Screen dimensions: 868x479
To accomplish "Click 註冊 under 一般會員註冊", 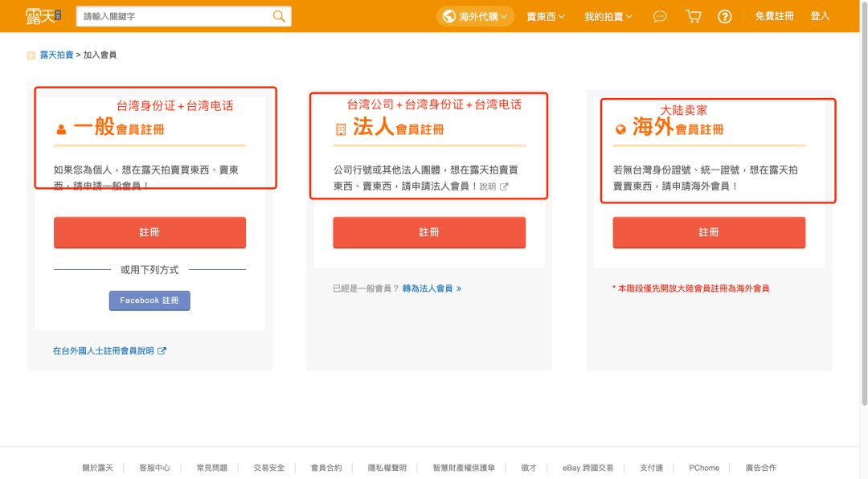I will pos(149,231).
